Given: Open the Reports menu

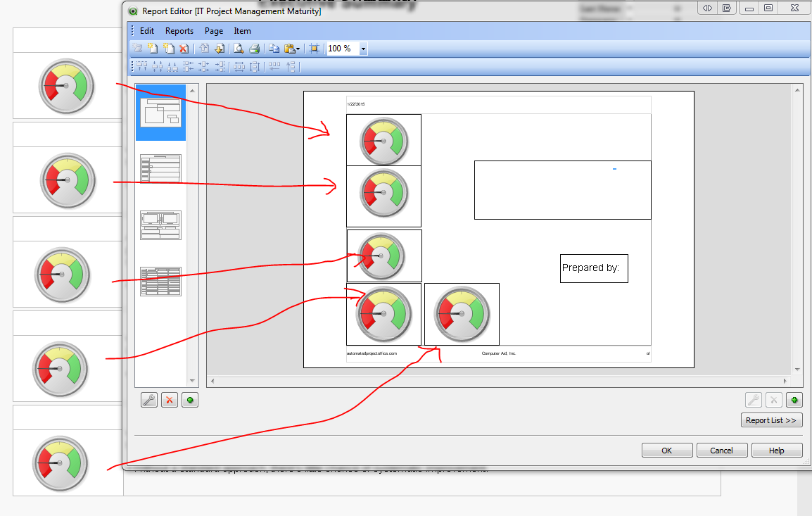Looking at the screenshot, I should (x=179, y=31).
